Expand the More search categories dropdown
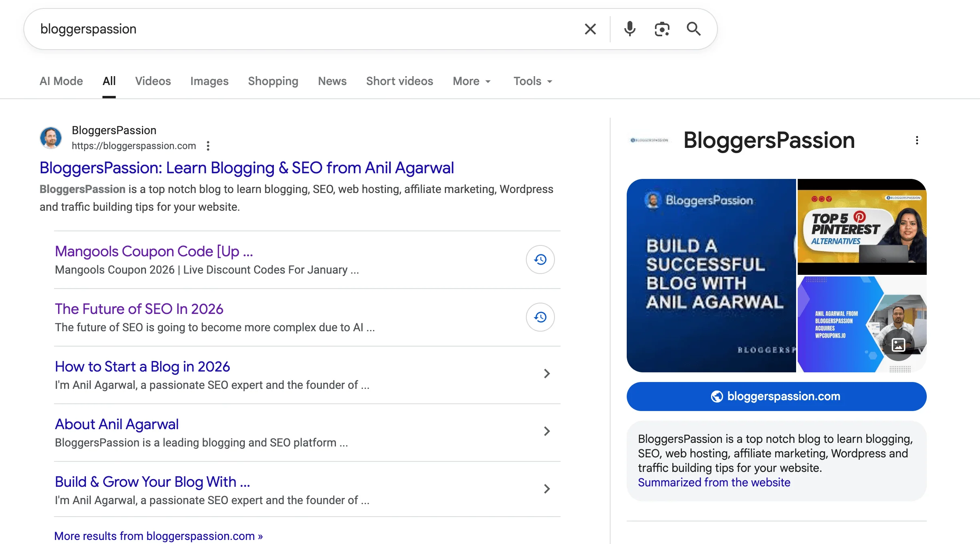 click(x=471, y=81)
